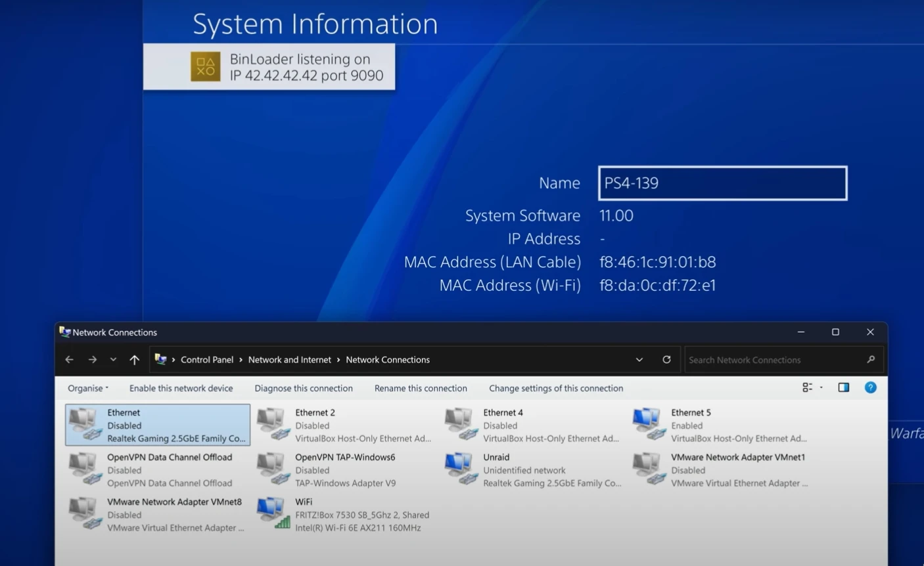
Task: Select the Ethernet 5 adapter icon
Action: click(x=649, y=424)
